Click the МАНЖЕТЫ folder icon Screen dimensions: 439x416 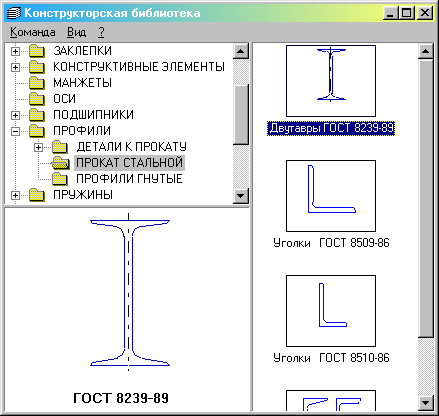[37, 83]
